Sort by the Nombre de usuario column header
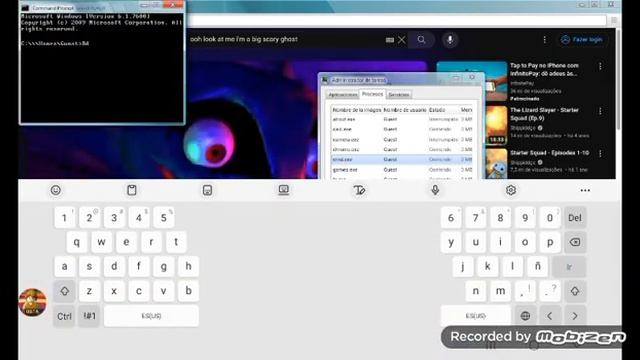 tap(404, 110)
